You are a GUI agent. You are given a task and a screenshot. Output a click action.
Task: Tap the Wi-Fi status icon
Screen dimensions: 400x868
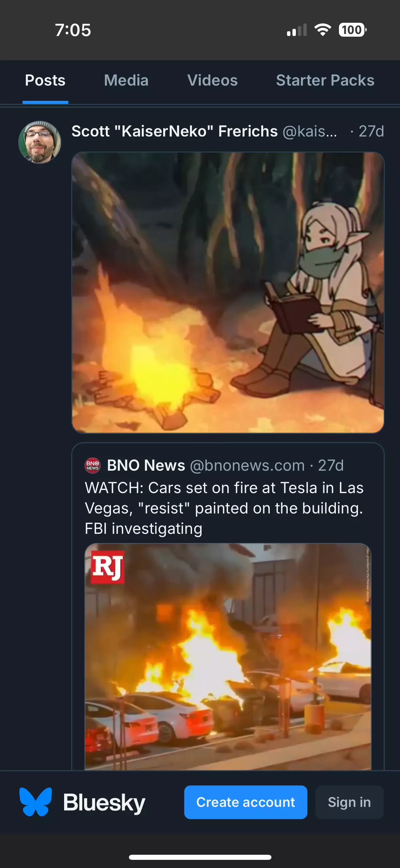(323, 30)
